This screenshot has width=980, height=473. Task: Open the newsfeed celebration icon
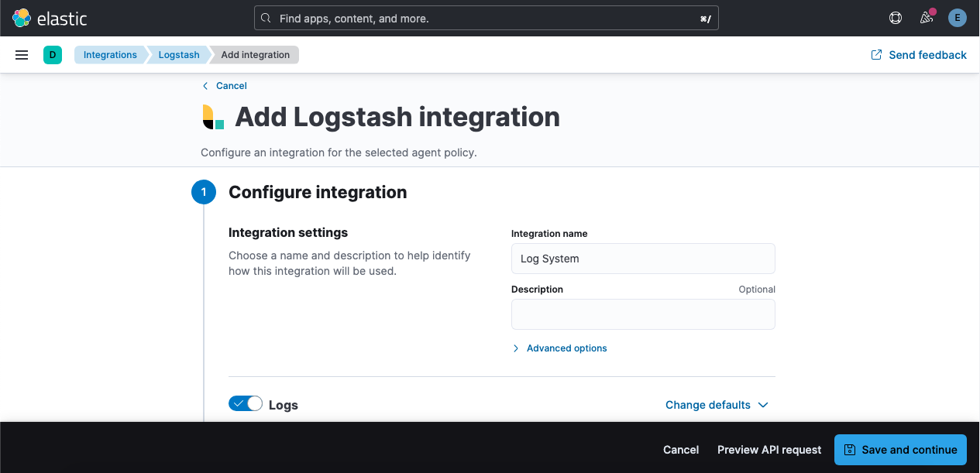pos(927,18)
